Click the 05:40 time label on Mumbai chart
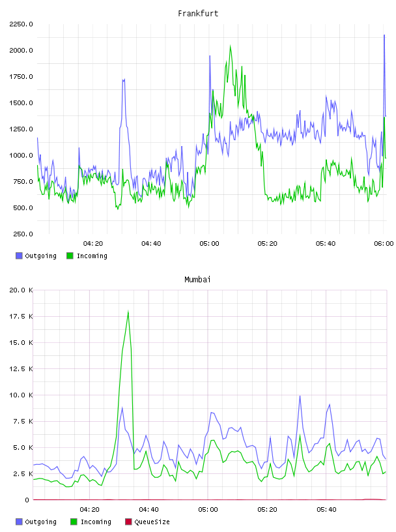 326,510
